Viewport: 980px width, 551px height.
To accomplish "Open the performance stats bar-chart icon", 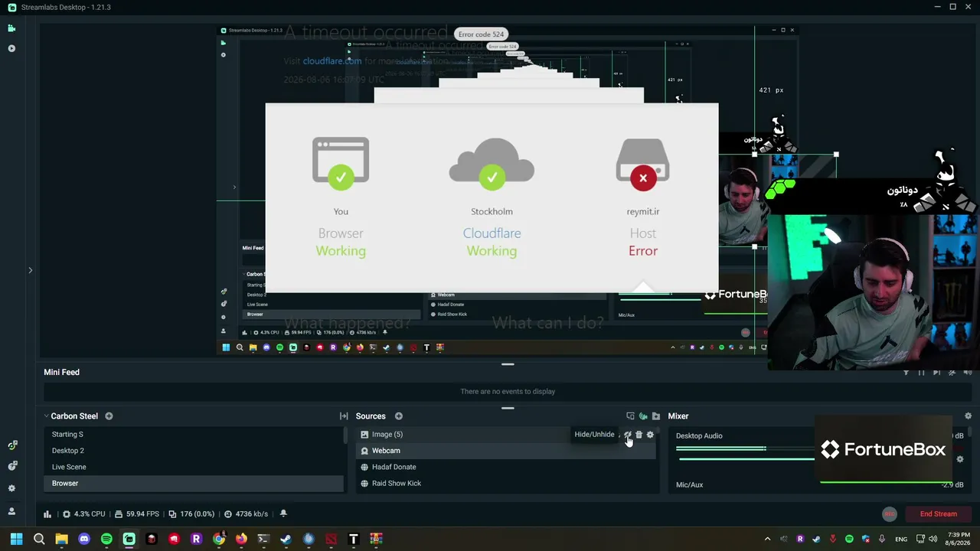I will (47, 514).
